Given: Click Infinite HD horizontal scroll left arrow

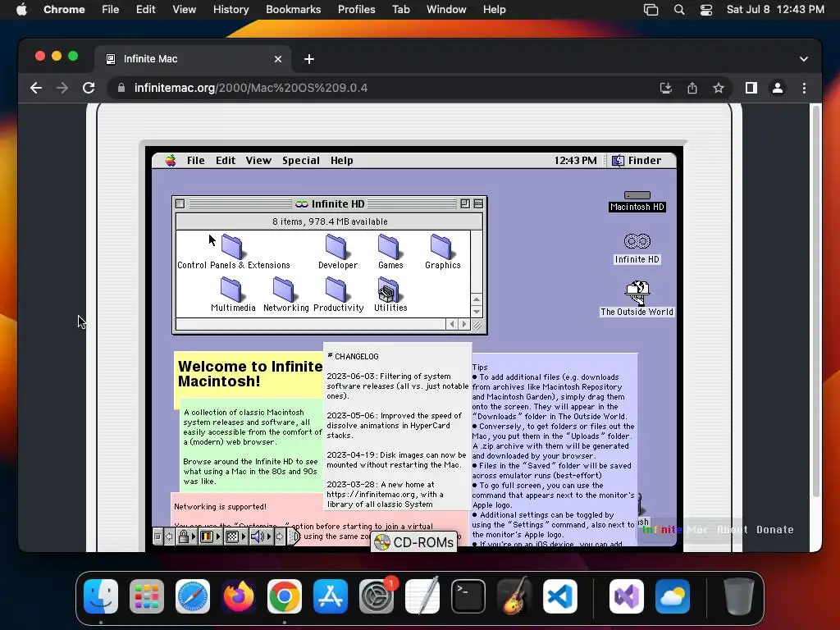Looking at the screenshot, I should (x=452, y=324).
